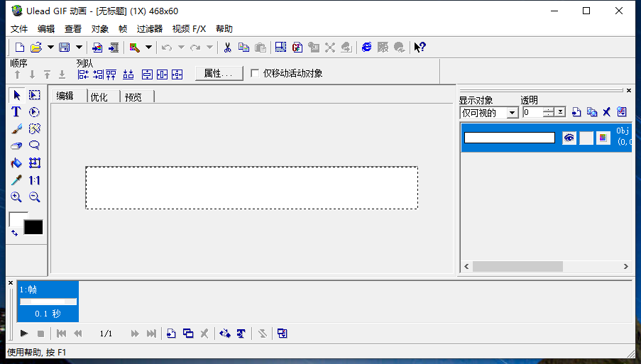Click the Add video icon in toolbar
This screenshot has width=641, height=364.
click(114, 48)
